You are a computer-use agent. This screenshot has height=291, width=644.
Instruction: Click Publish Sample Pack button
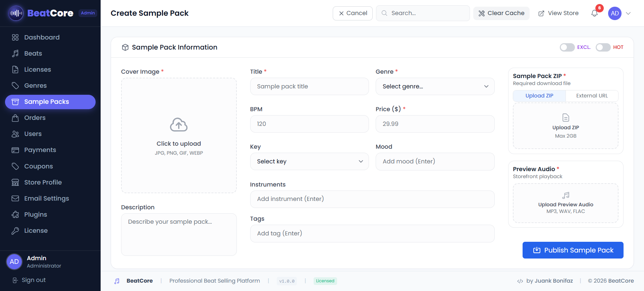[x=573, y=250]
